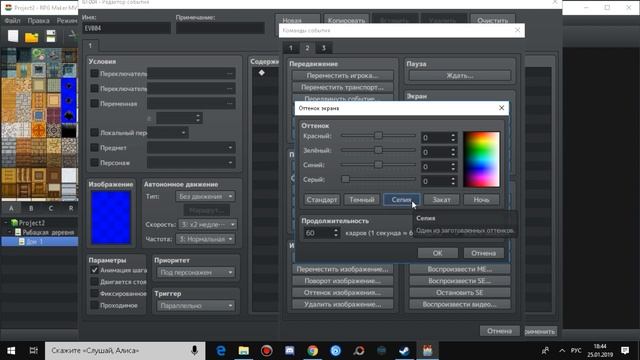Image resolution: width=640 pixels, height=360 pixels.
Task: Toggle second Переключатель condition checkbox
Action: coord(94,88)
